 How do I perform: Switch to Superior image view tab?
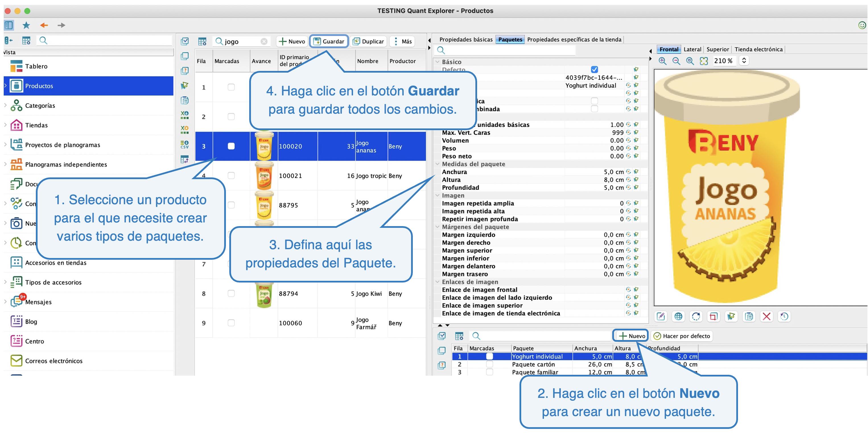pos(718,49)
